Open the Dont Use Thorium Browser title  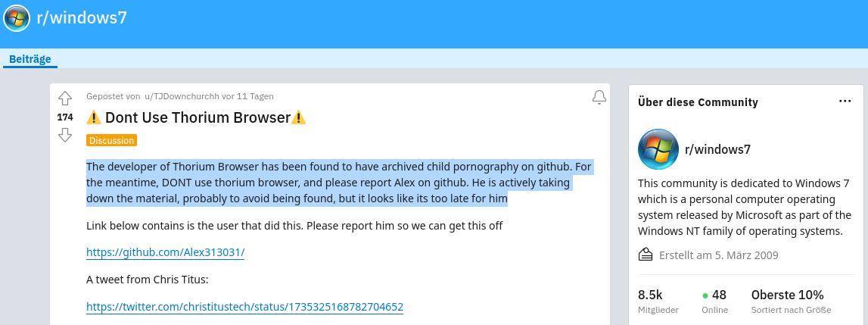tap(197, 117)
